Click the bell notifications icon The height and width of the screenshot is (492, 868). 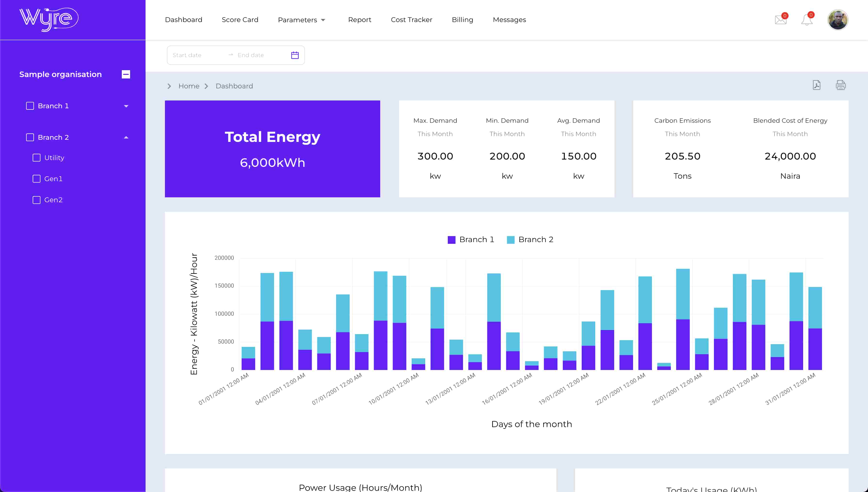(x=806, y=20)
